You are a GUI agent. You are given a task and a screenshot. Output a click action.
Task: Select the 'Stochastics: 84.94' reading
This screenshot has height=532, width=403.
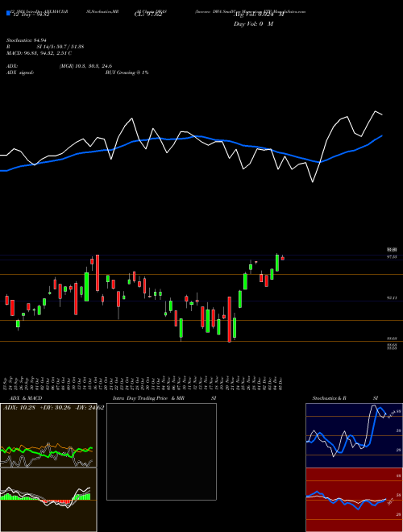pos(26,40)
